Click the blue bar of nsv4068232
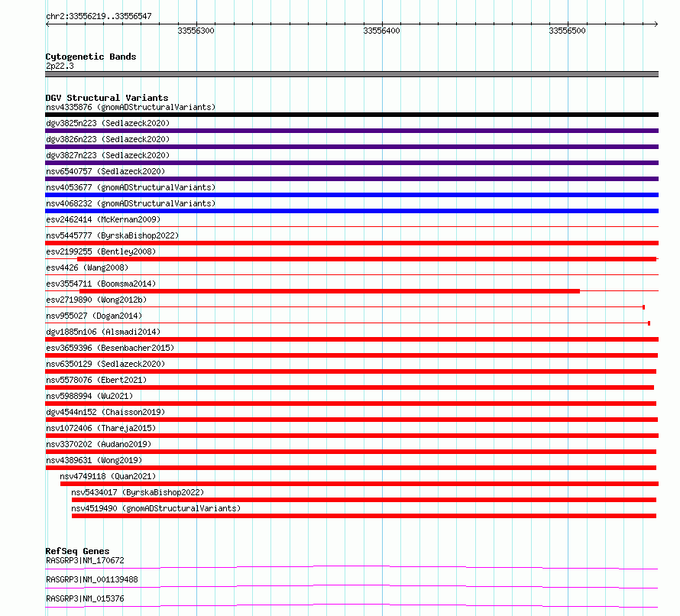Screen dimensions: 680x616 (351, 211)
